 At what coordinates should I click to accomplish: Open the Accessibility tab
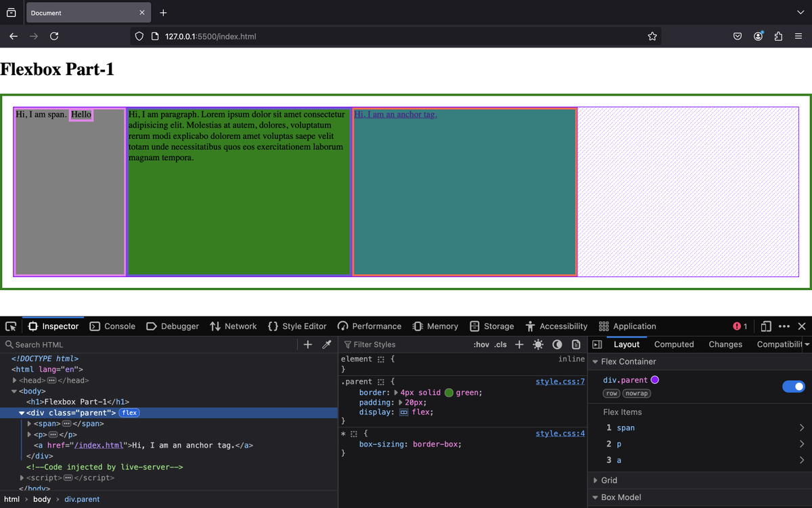(x=556, y=326)
